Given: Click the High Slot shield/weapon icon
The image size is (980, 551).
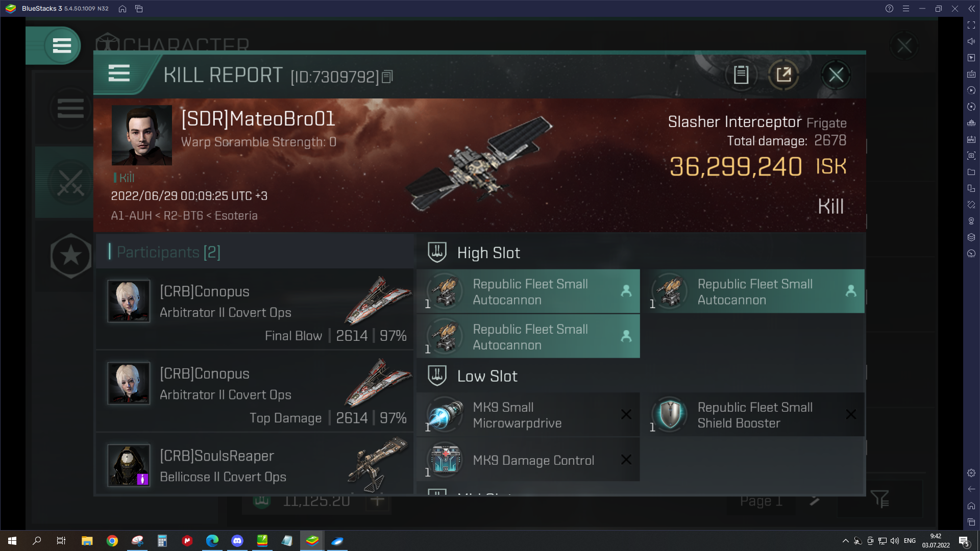Looking at the screenshot, I should click(x=437, y=253).
